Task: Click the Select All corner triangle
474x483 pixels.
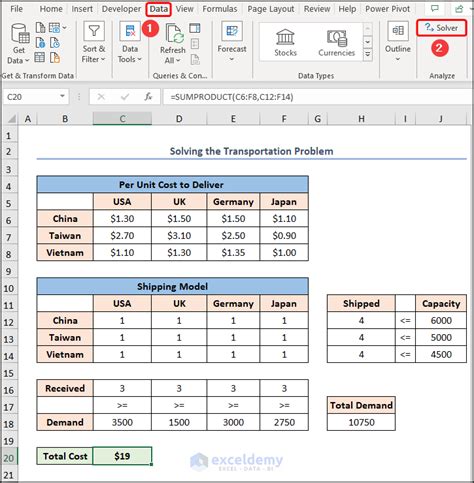Action: (11, 119)
